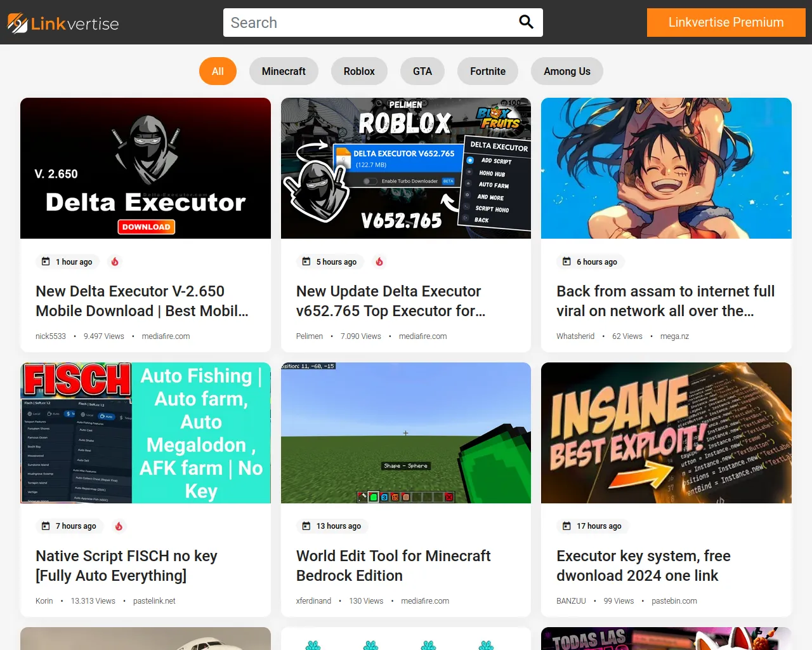
Task: Open "World Edit Tool for Minecraft Bedrock Edition"
Action: coord(393,566)
